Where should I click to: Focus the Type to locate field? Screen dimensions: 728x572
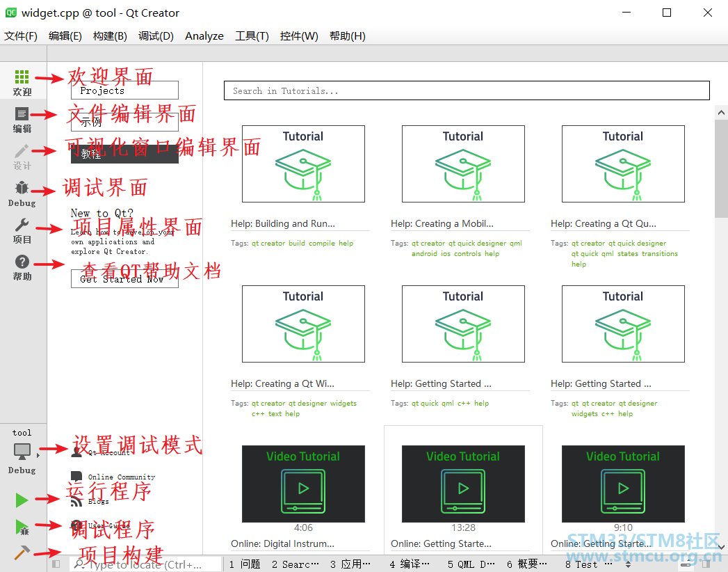[145, 564]
